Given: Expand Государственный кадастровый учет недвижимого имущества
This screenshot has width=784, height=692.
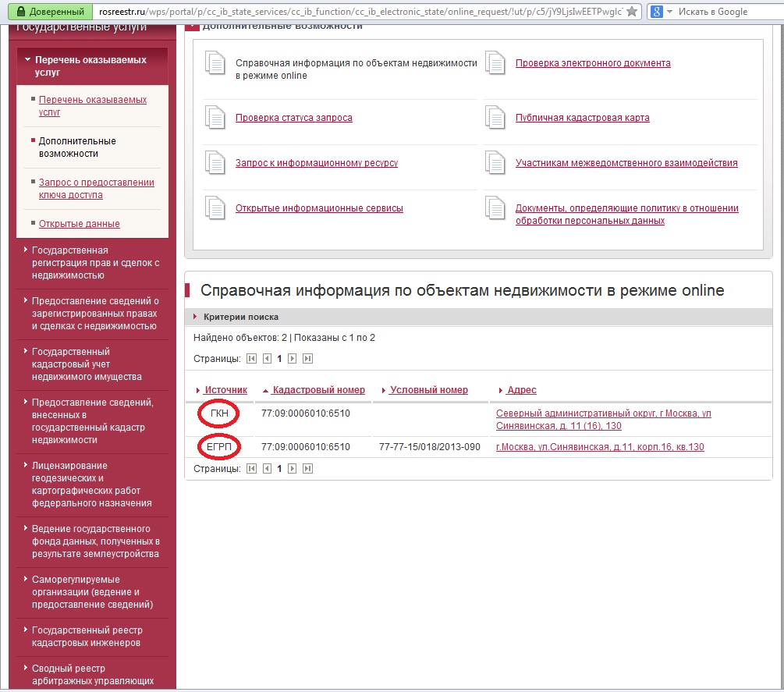Looking at the screenshot, I should coord(87,364).
